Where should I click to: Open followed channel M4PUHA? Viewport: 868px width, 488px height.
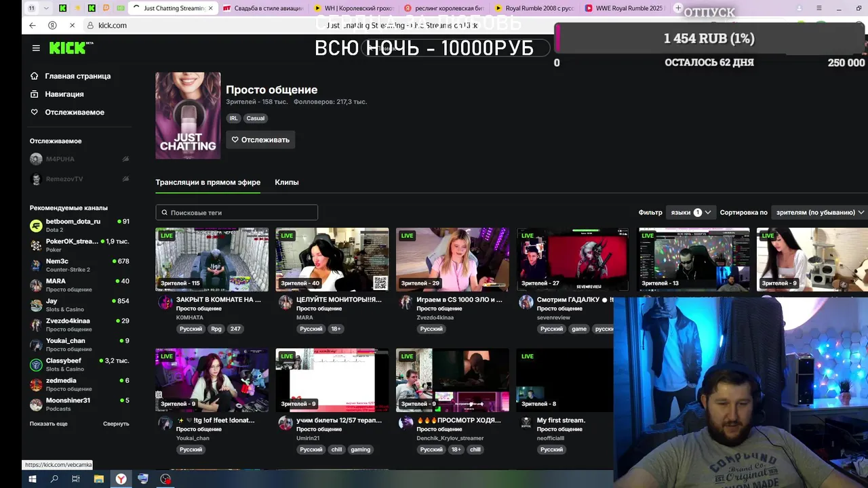click(x=80, y=159)
